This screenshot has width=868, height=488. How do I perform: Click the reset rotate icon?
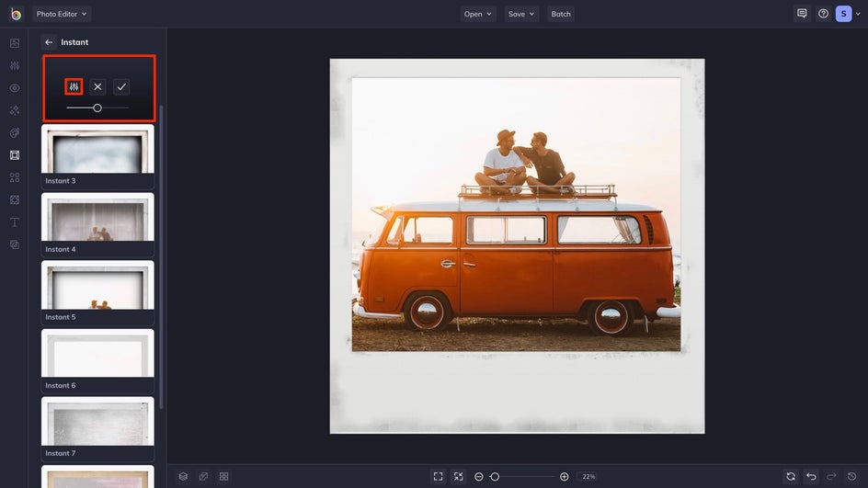coord(791,476)
